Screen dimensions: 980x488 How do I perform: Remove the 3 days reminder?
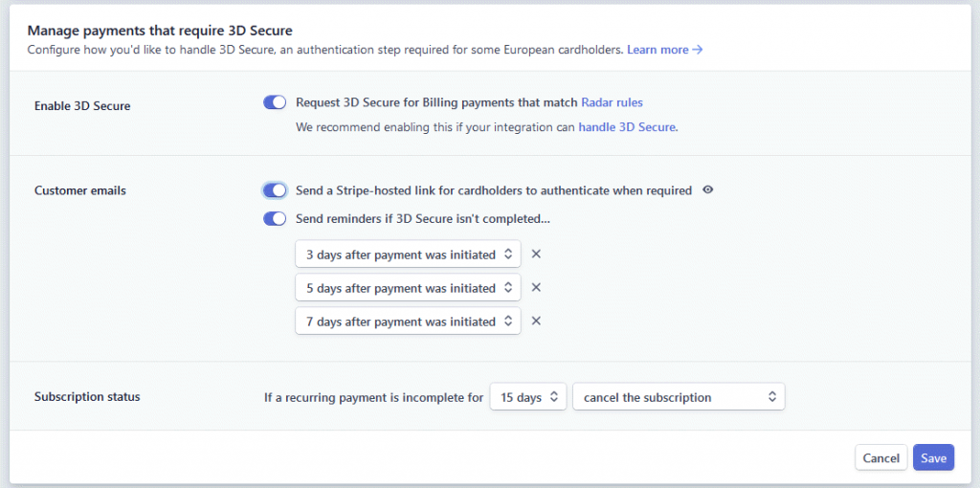(x=536, y=255)
